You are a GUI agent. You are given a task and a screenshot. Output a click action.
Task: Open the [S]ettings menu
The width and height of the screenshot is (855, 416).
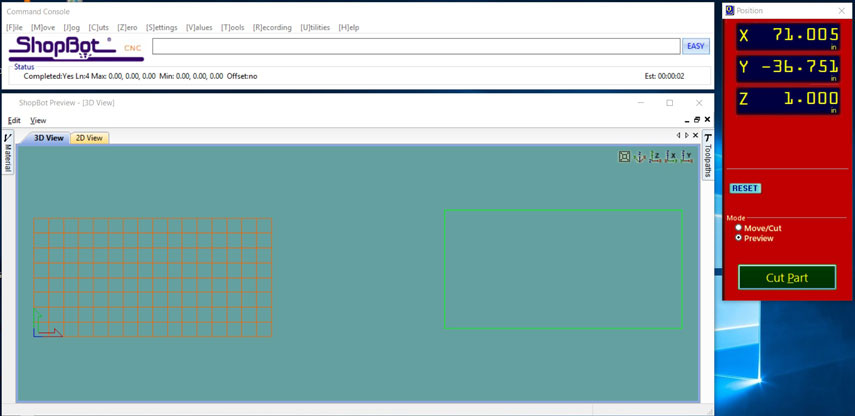tap(162, 27)
